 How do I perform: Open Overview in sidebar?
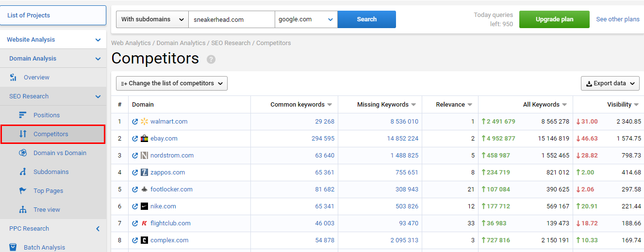click(x=36, y=78)
